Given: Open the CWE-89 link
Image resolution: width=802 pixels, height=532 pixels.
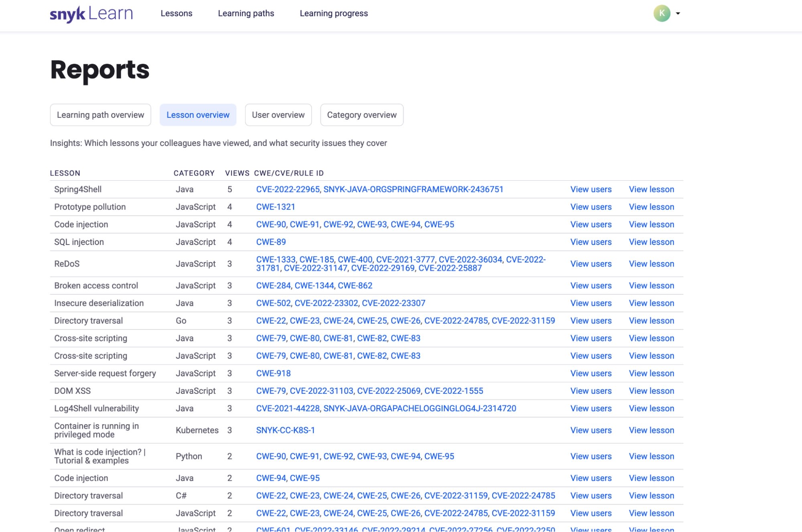Looking at the screenshot, I should [271, 242].
